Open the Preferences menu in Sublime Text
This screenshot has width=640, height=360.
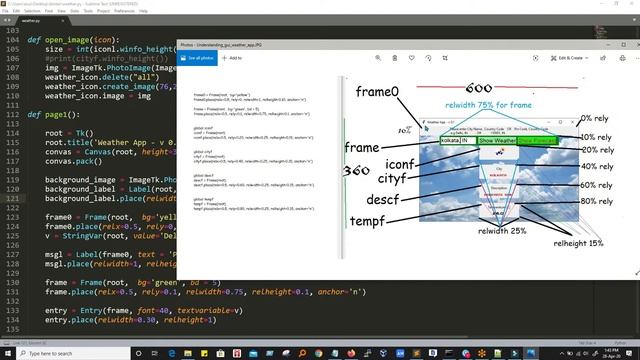[124, 11]
